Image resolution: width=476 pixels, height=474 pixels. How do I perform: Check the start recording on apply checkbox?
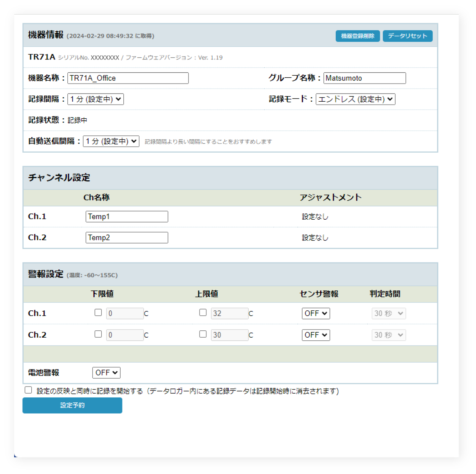click(x=28, y=390)
